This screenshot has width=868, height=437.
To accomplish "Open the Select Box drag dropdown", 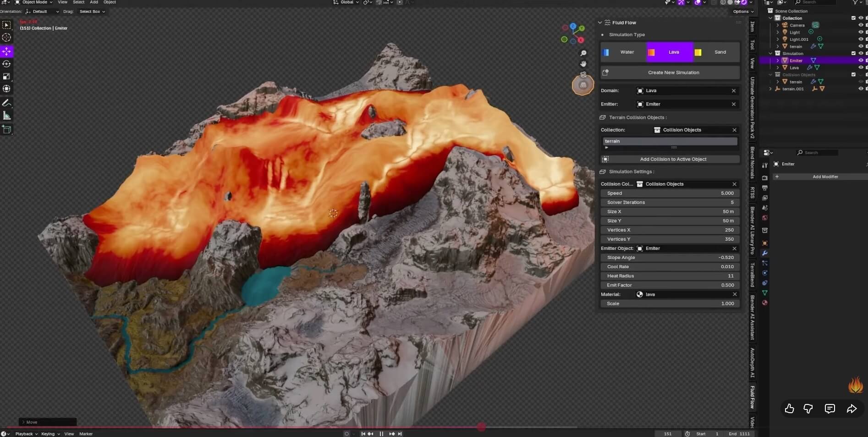I will coord(92,11).
